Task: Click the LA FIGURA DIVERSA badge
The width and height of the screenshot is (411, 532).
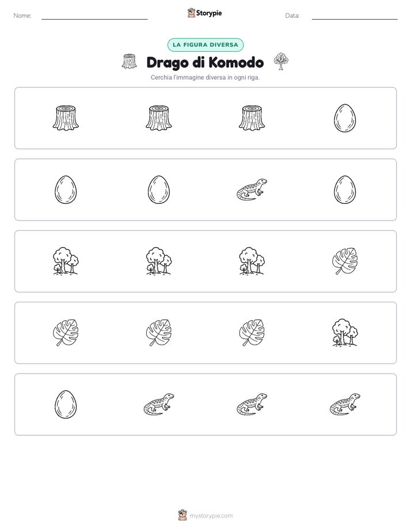Action: [x=205, y=45]
